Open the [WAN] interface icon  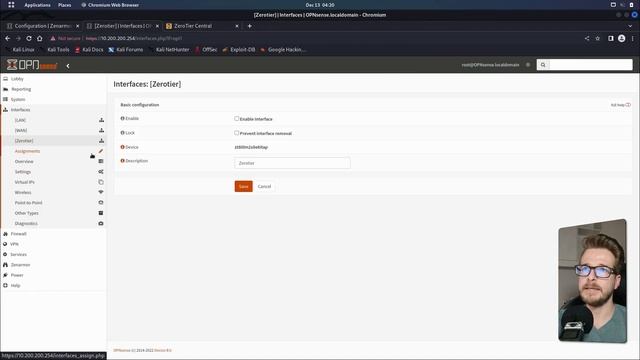101,130
